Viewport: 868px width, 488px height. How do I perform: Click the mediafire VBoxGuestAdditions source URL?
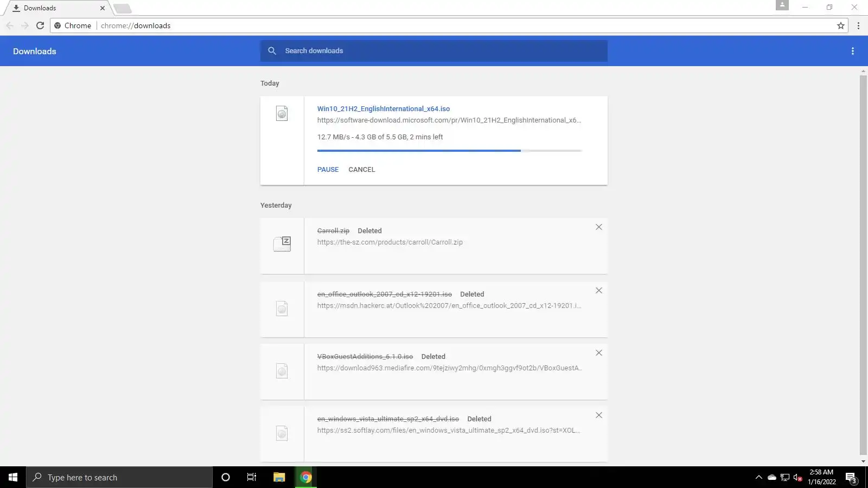450,368
